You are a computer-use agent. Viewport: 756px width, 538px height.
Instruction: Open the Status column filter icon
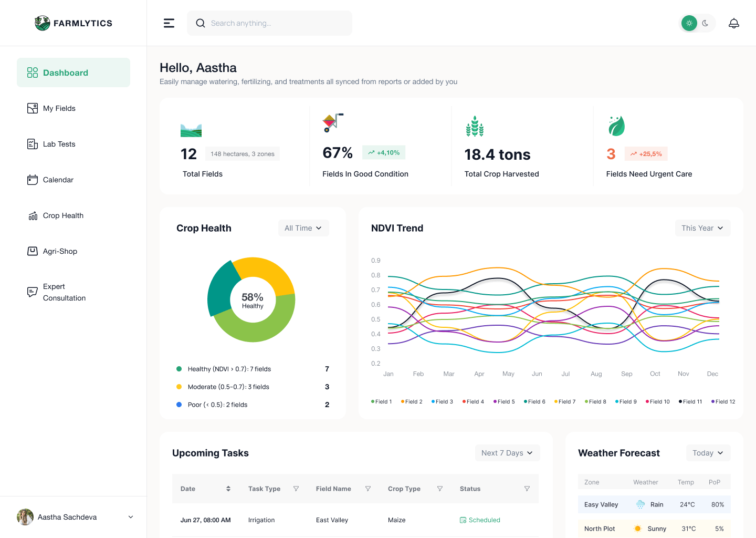click(527, 489)
